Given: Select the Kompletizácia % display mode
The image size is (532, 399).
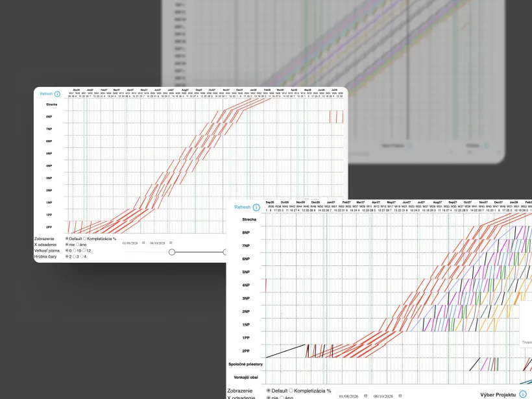Looking at the screenshot, I should click(86, 238).
